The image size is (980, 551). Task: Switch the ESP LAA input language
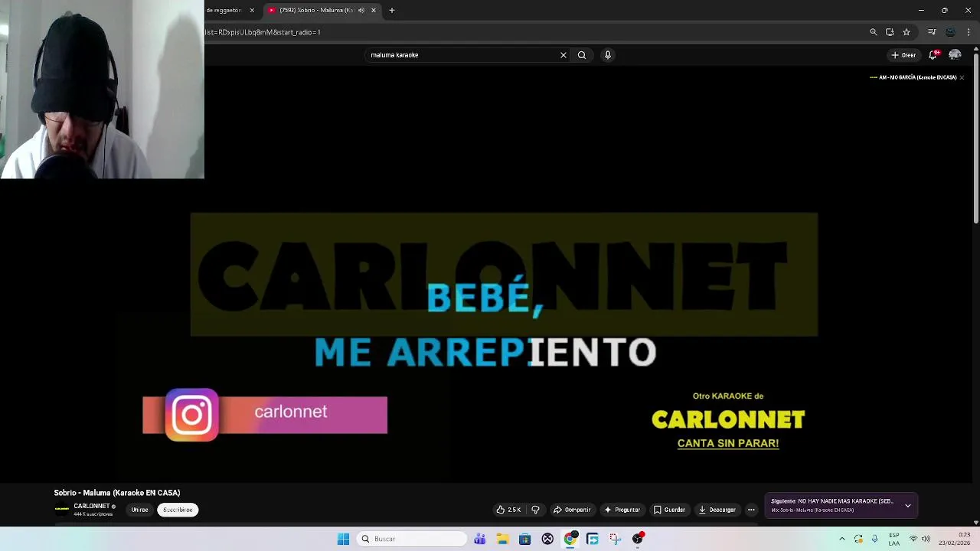[894, 539]
